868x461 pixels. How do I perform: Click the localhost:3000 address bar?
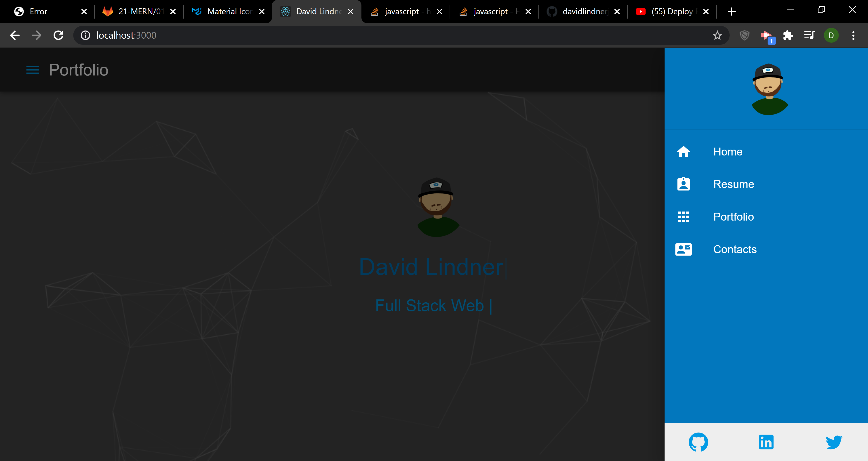(x=126, y=35)
